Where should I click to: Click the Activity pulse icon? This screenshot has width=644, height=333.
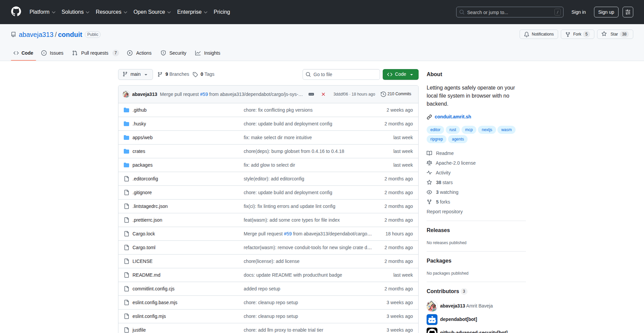[430, 173]
